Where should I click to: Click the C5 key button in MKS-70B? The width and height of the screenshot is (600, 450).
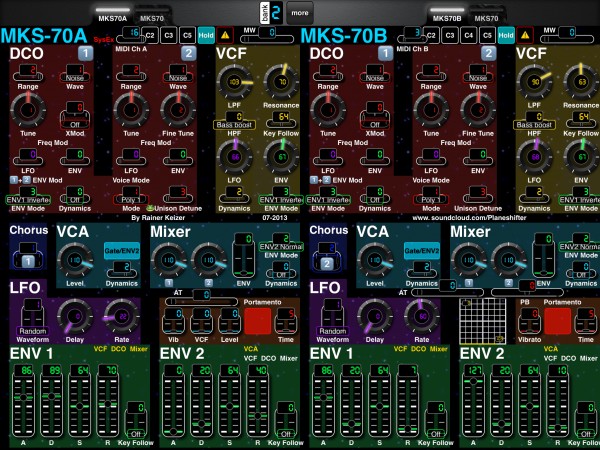[x=487, y=36]
